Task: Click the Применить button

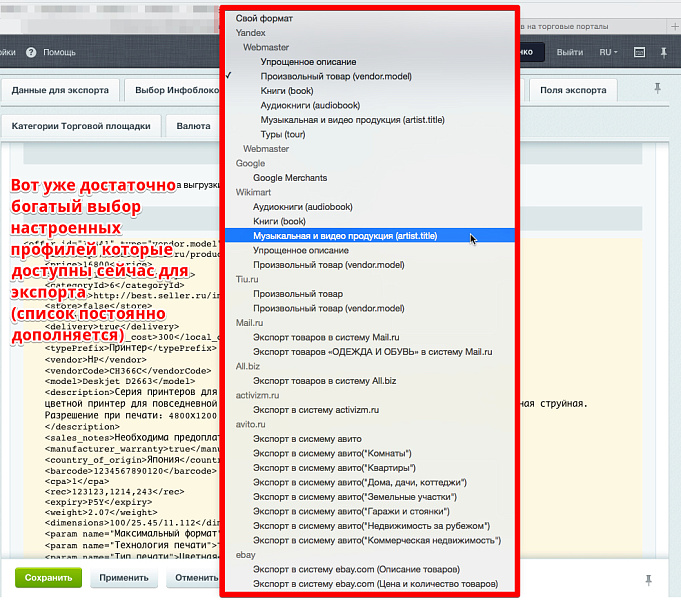Action: pyautogui.click(x=125, y=578)
